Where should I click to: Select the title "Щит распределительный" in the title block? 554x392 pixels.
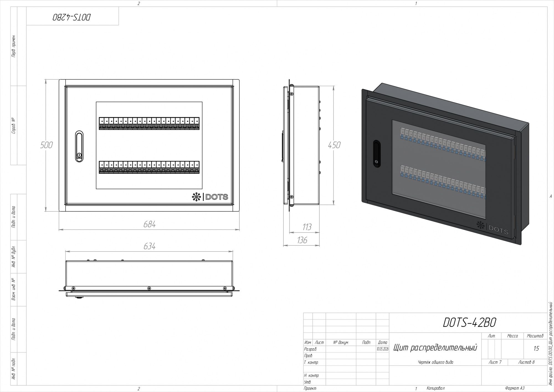point(435,348)
